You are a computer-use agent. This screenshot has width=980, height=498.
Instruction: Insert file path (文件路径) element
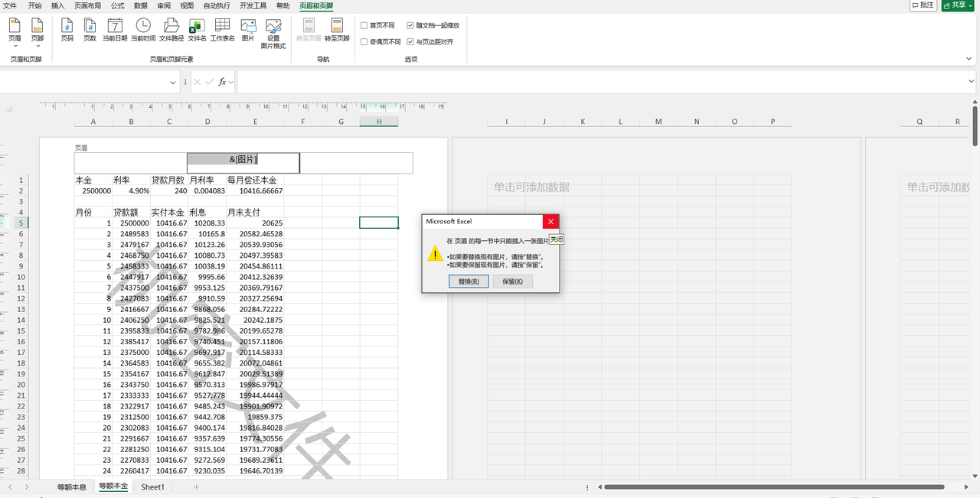(171, 29)
